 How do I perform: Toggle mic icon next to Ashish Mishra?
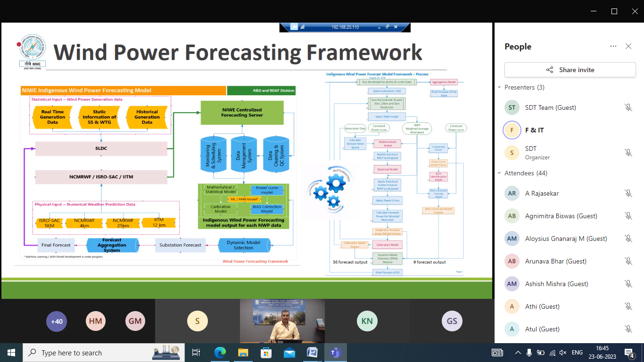click(x=628, y=284)
